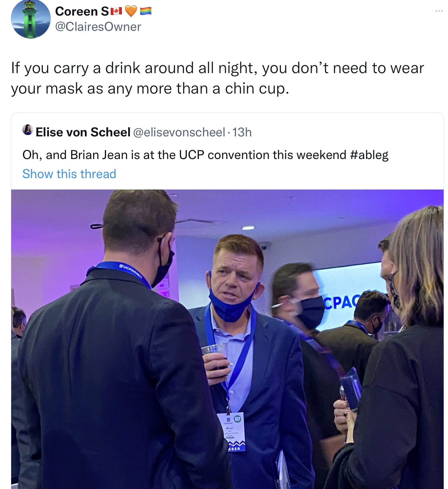Click the rainbow pride flag emoji

(146, 11)
